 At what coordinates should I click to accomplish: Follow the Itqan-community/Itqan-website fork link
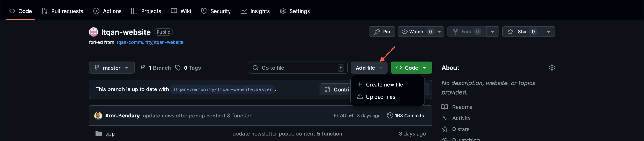point(149,42)
